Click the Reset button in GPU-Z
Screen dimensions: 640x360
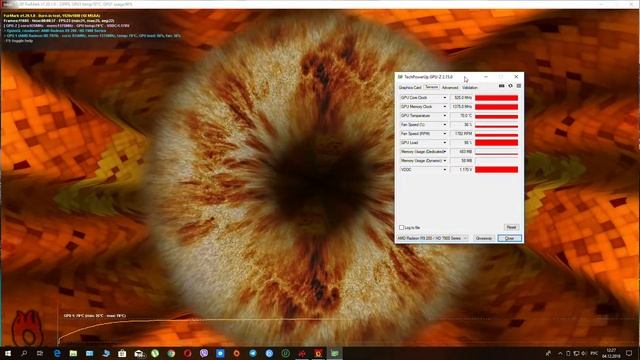511,227
